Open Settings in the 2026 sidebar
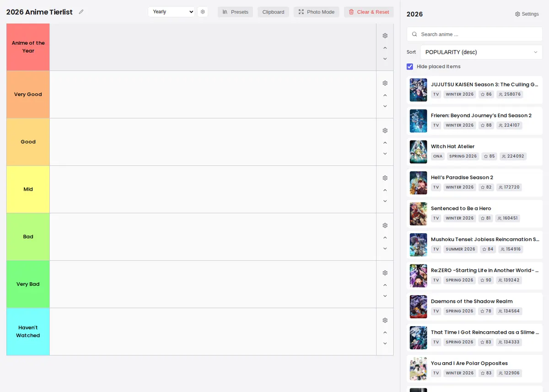549x392 pixels. [527, 14]
